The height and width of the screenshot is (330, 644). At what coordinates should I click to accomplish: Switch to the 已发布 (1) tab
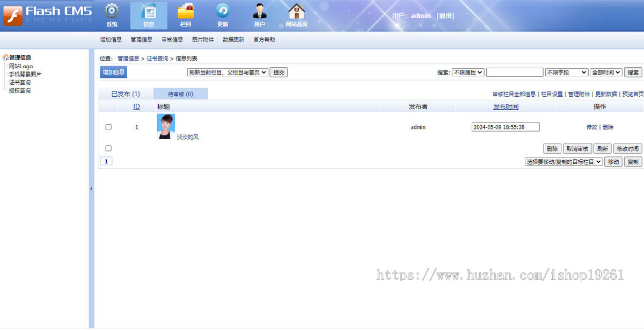126,94
